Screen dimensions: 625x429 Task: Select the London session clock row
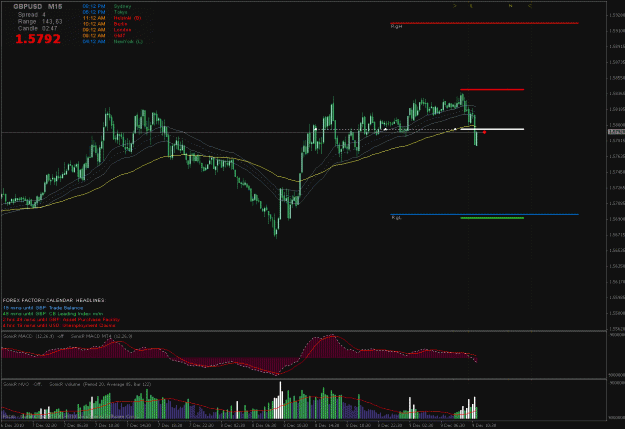pyautogui.click(x=106, y=30)
